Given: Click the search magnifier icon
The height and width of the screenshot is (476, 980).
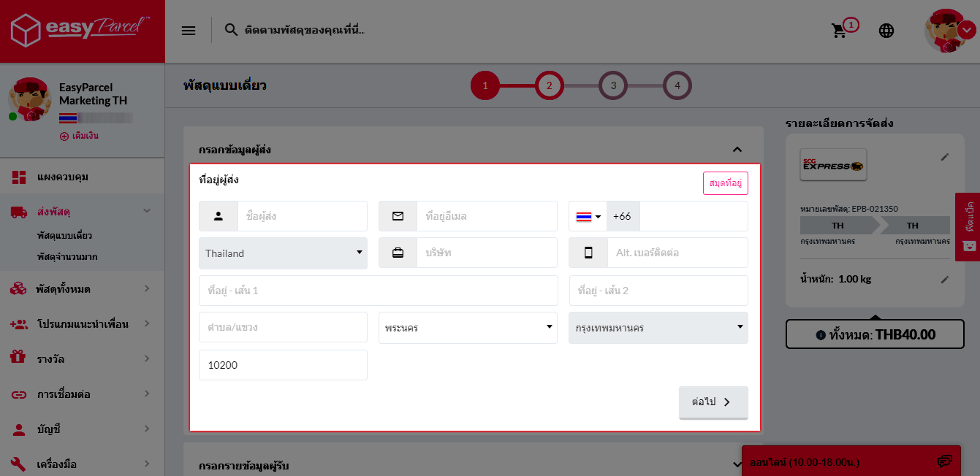Looking at the screenshot, I should [231, 30].
